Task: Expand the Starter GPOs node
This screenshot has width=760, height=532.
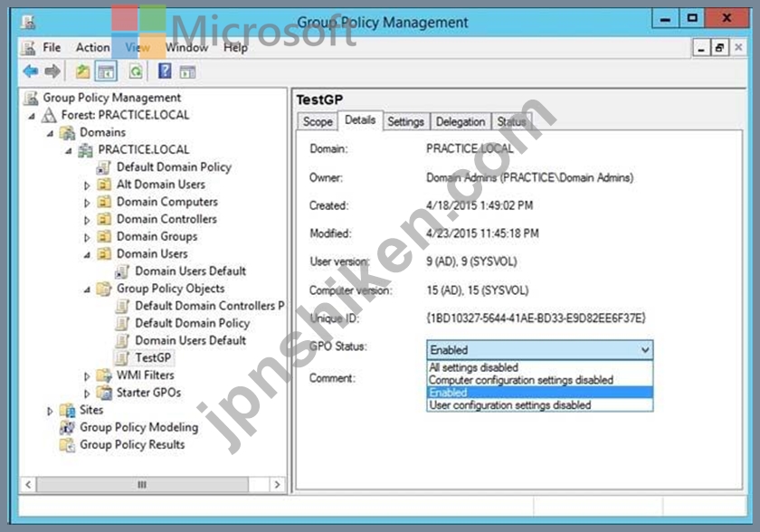Action: pos(87,394)
